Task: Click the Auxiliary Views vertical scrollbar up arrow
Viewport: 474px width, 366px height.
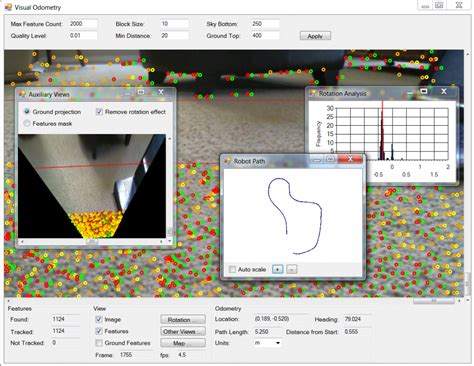Action: 169,138
